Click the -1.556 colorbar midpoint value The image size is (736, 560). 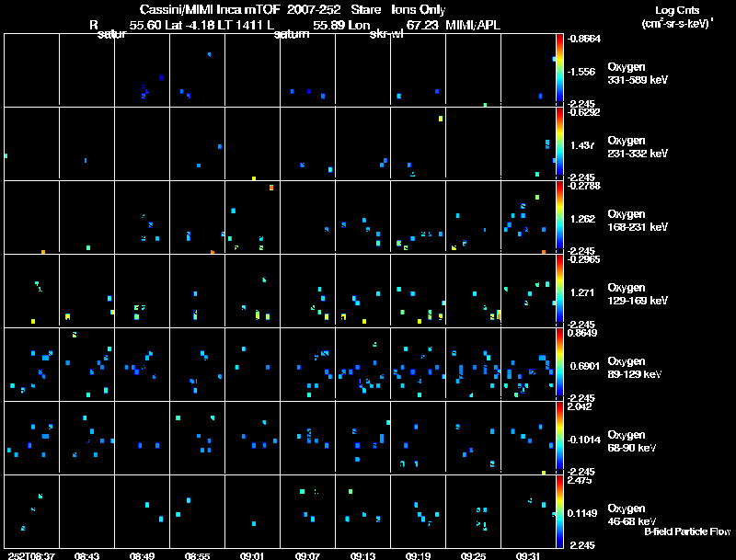[581, 72]
